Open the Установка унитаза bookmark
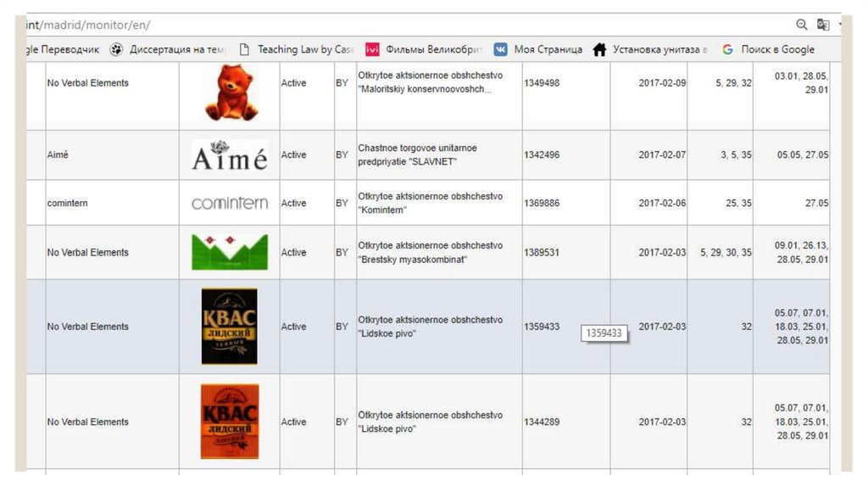The height and width of the screenshot is (487, 868). pos(659,49)
